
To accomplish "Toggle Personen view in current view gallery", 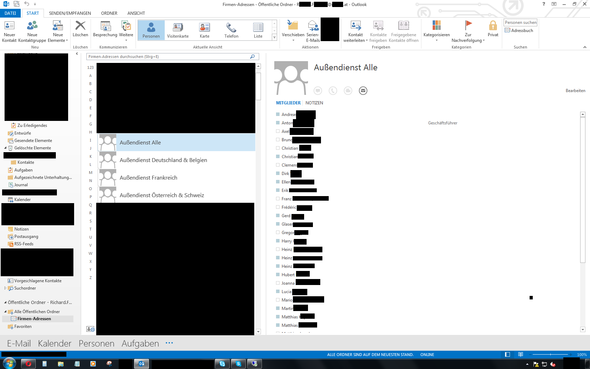I will tap(151, 30).
